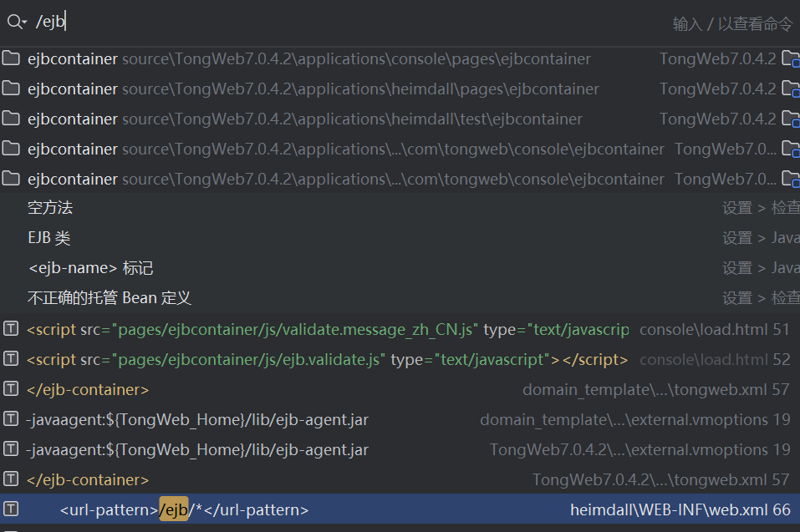Click folder icon of heimdall\pages\ejbcontainer result

[11, 89]
